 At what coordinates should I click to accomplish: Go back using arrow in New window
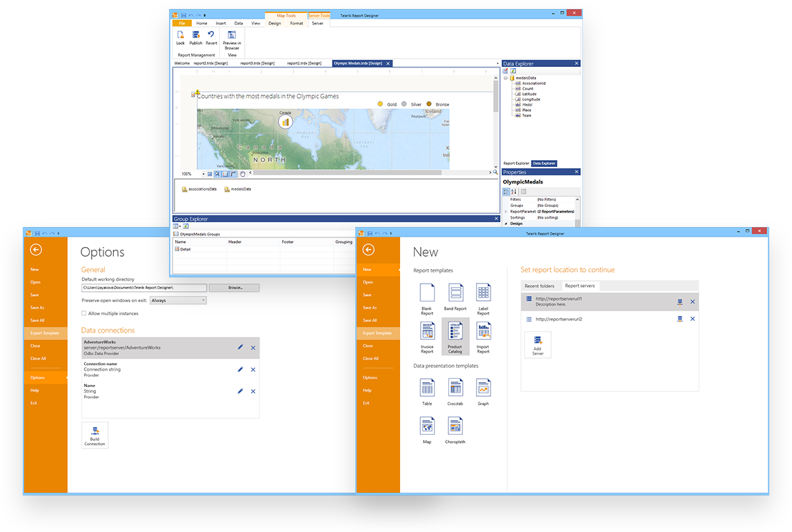click(x=368, y=250)
